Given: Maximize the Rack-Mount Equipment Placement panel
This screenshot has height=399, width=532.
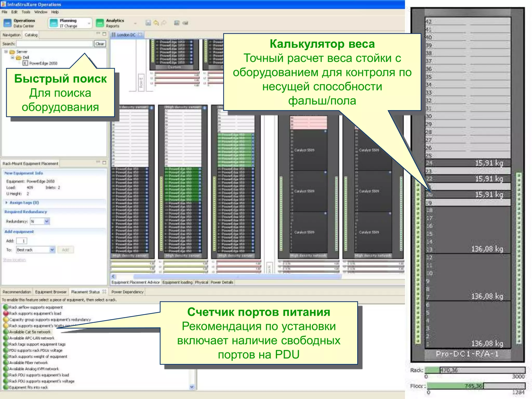Looking at the screenshot, I should [x=104, y=162].
